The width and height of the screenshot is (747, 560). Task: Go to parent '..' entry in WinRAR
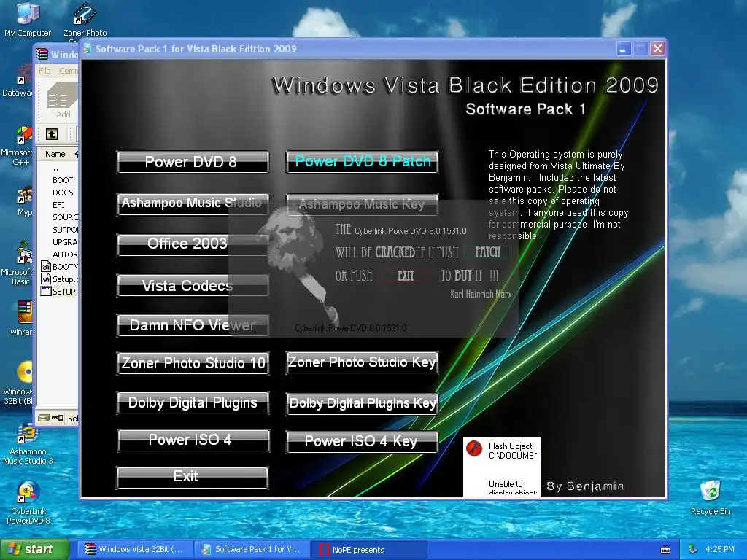(x=55, y=168)
